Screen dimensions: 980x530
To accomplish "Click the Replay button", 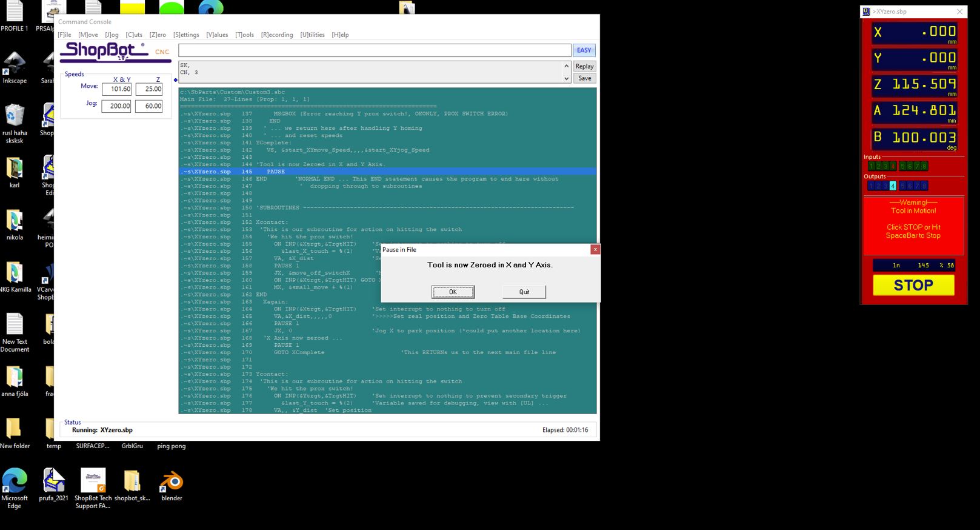I will click(x=584, y=67).
